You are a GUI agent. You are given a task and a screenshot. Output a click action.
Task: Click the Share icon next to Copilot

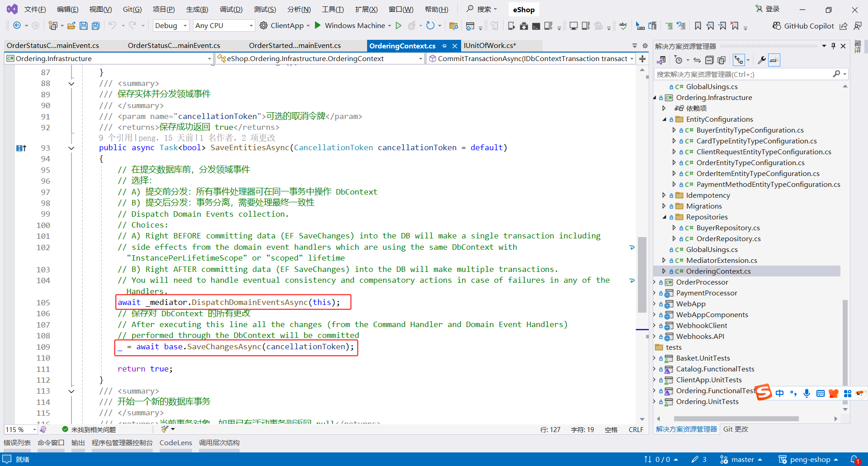point(843,26)
